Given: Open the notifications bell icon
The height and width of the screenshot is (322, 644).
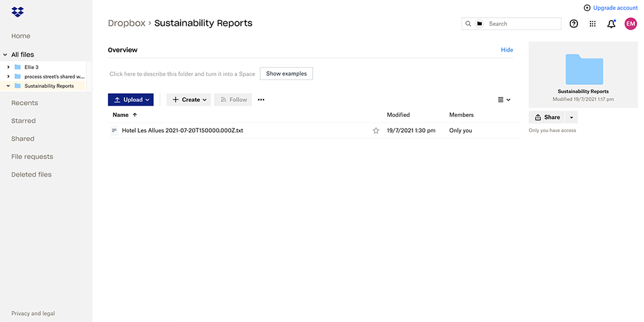Looking at the screenshot, I should point(611,24).
